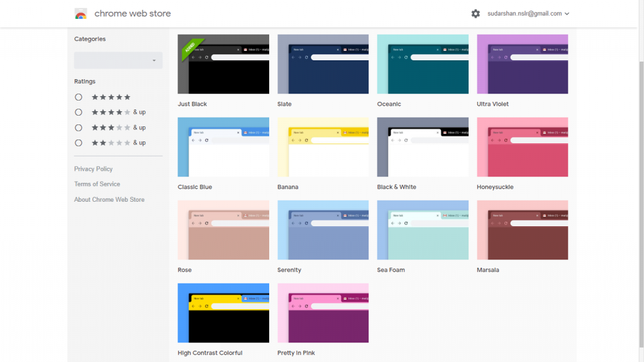Click the Chrome Web Store rainbow logo
644x362 pixels.
[x=81, y=14]
